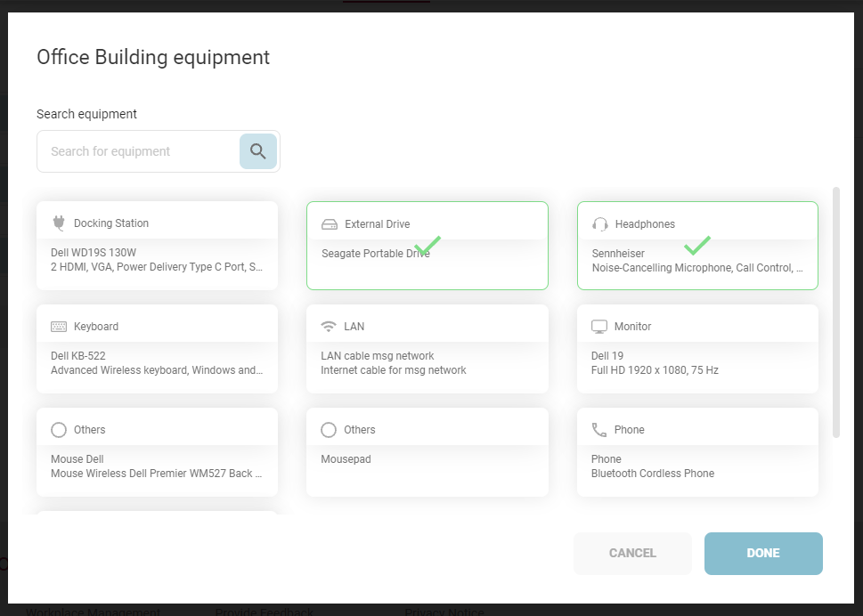Select the Mouse Dell circle icon
Viewport: 863px width, 616px height.
tap(59, 430)
